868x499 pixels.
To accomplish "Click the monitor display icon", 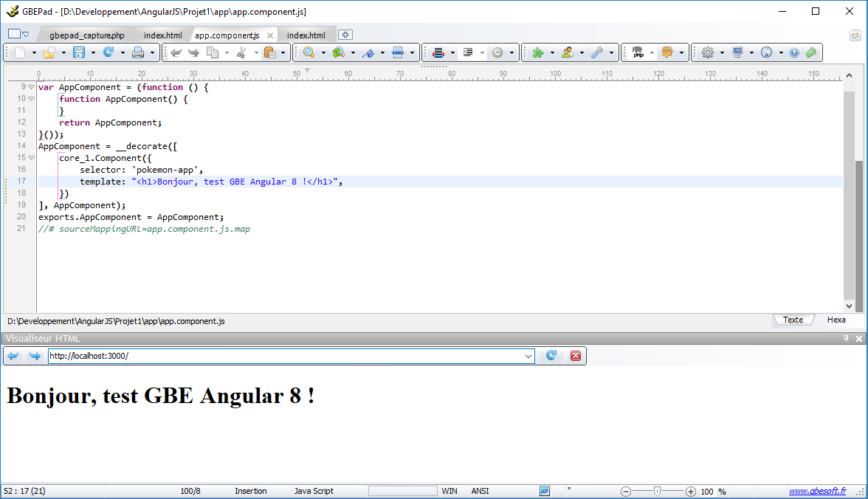I will pyautogui.click(x=737, y=52).
